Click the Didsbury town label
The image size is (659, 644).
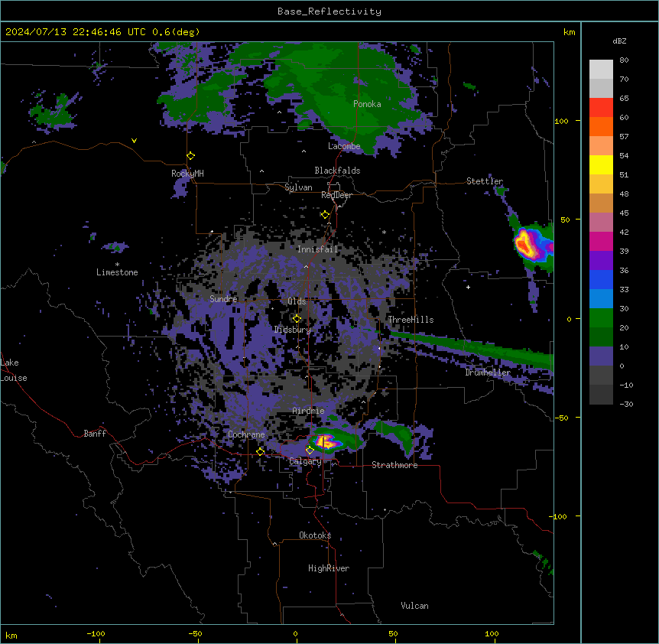click(x=293, y=330)
